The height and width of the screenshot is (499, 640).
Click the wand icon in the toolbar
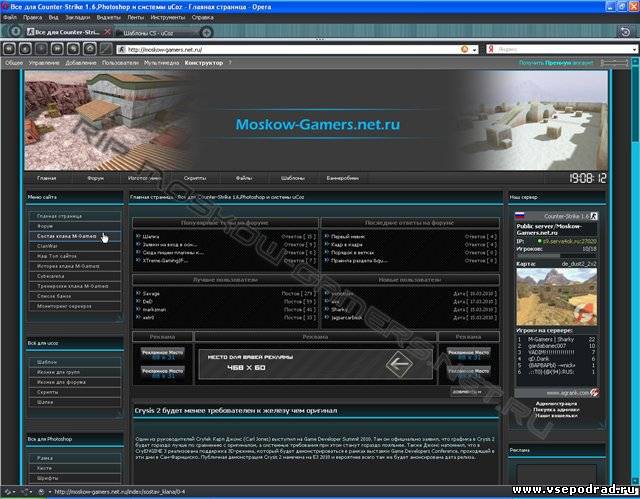point(106,49)
